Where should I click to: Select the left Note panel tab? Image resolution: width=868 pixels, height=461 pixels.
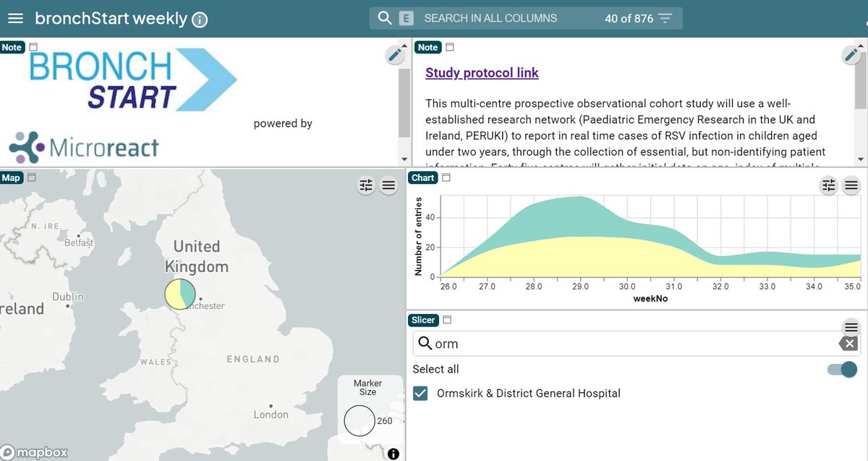point(12,47)
